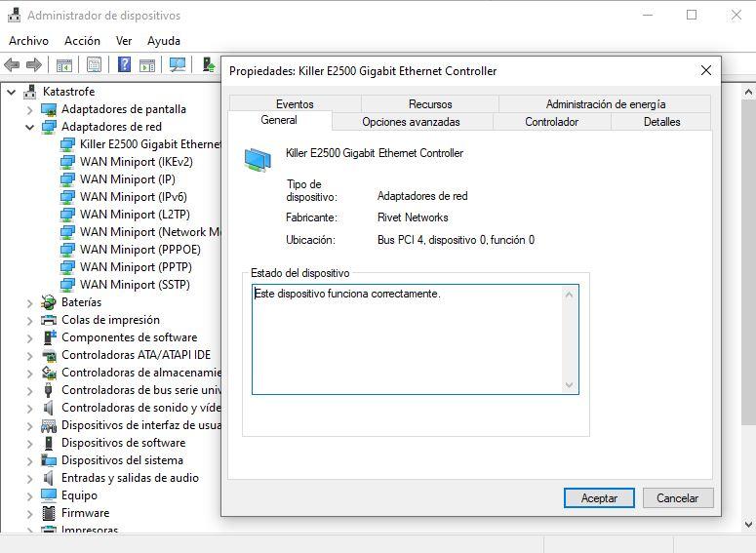Click the update driver toolbar icon

click(x=209, y=64)
